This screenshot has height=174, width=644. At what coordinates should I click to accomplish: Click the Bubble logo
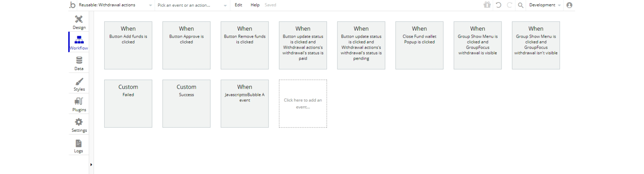point(72,5)
